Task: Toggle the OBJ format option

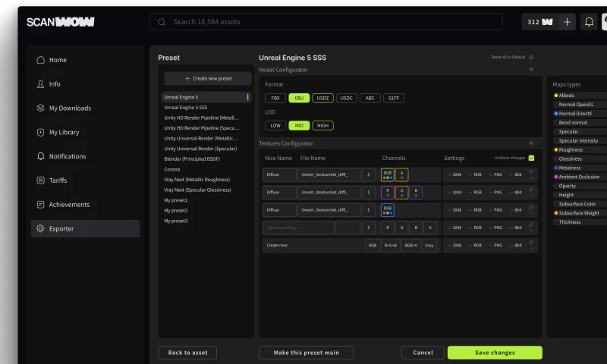Action: [x=299, y=99]
